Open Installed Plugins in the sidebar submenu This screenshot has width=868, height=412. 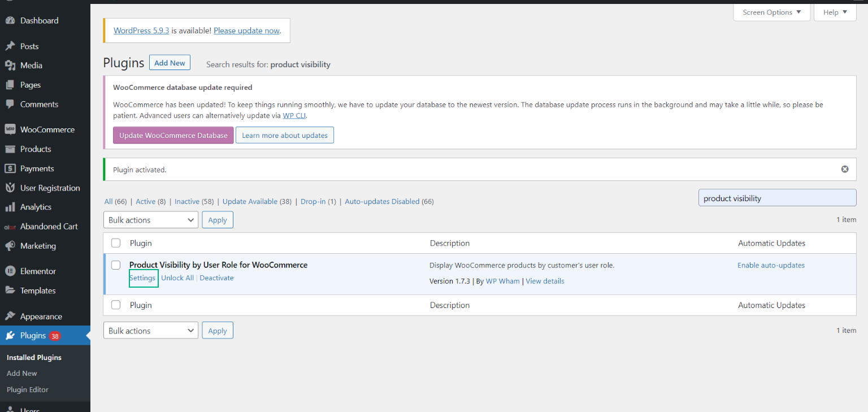(x=33, y=357)
